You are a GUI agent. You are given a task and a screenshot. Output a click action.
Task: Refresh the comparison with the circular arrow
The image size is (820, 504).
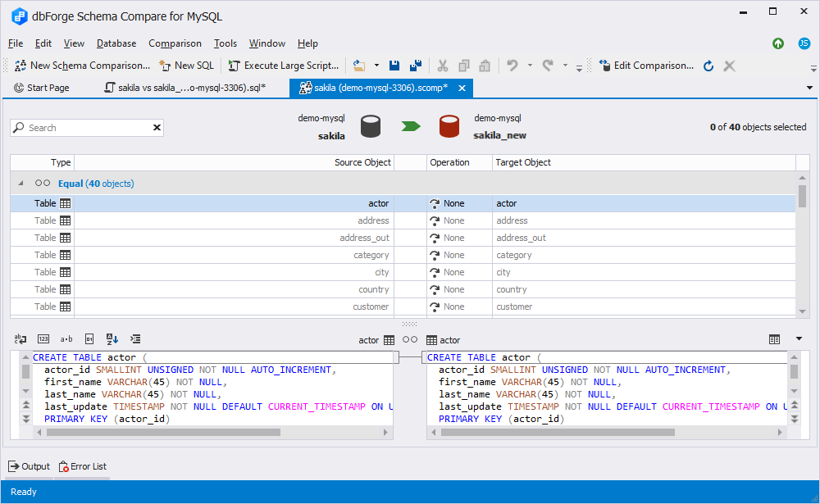tap(708, 66)
